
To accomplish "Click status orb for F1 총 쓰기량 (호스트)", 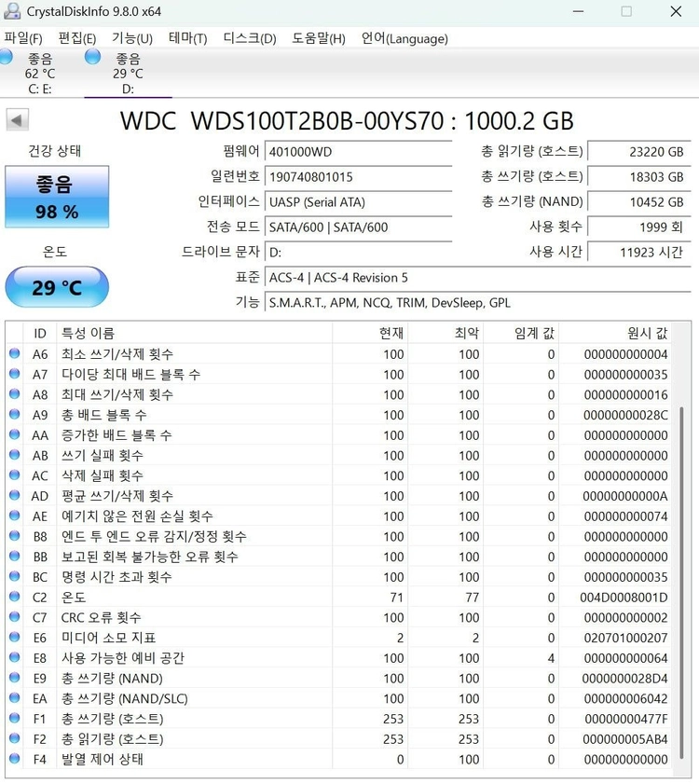I will point(15,718).
